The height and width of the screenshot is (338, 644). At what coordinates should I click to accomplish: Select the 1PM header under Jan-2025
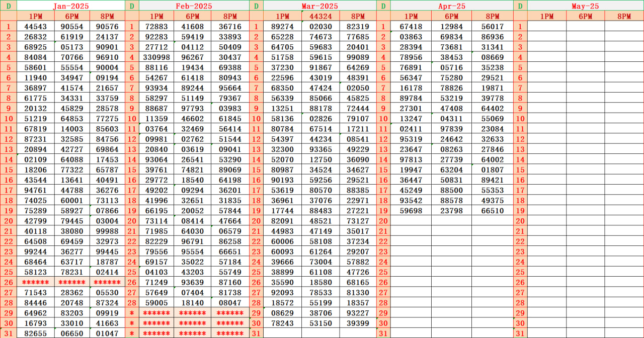pyautogui.click(x=35, y=16)
